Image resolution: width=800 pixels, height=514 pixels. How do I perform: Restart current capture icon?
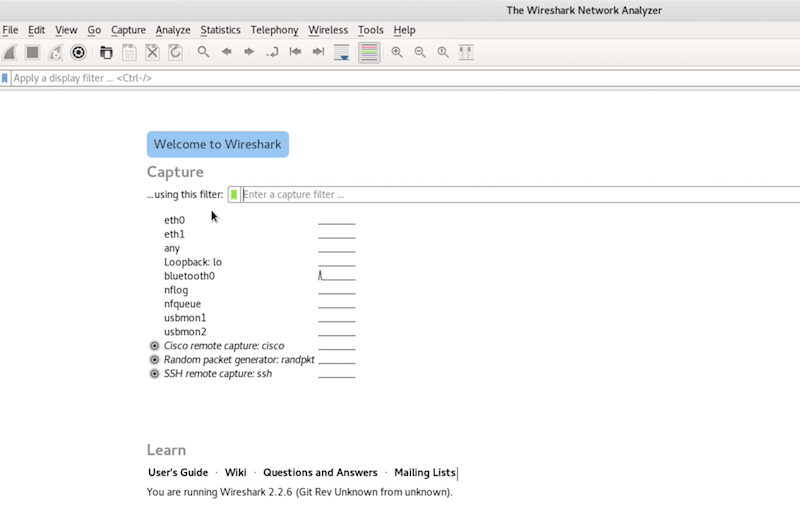[x=55, y=52]
